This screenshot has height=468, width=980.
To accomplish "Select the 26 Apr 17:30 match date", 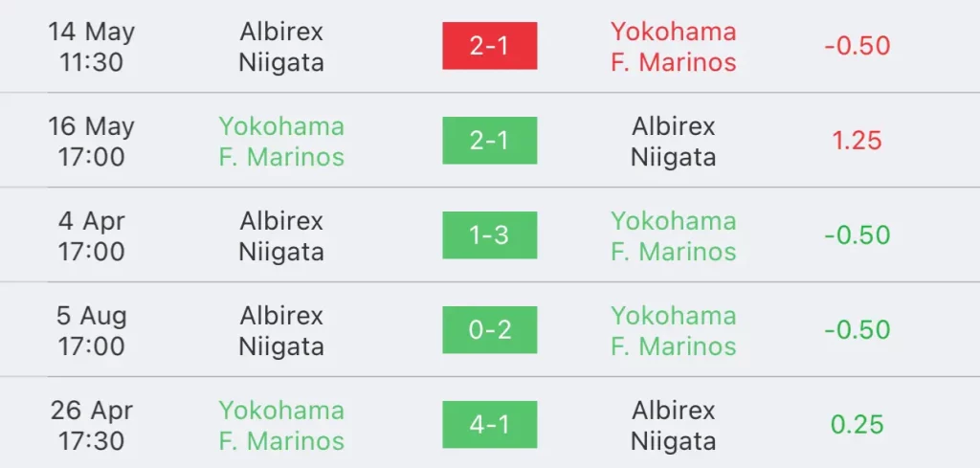I will pos(91,425).
